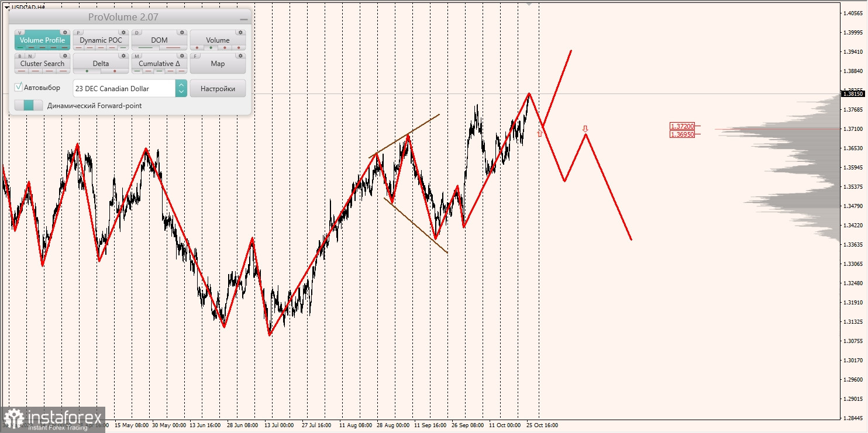Click the 26 Sep 08:00 date label

pyautogui.click(x=467, y=425)
